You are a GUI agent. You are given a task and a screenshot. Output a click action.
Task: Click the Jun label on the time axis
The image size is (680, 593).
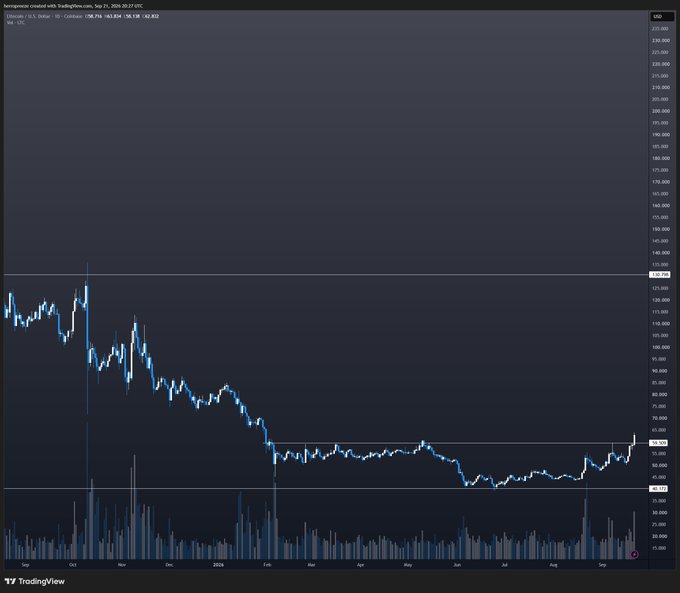[457, 565]
